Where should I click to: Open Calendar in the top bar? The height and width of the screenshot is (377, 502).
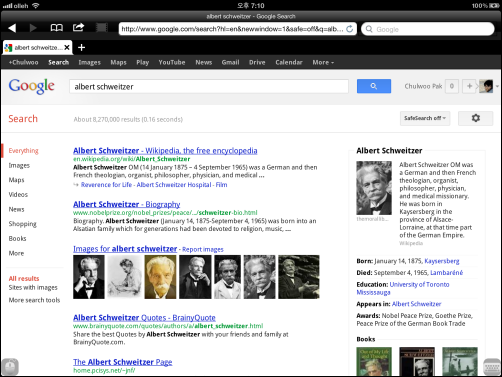pyautogui.click(x=289, y=62)
